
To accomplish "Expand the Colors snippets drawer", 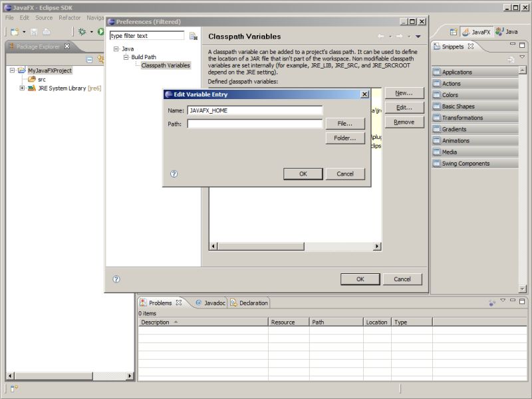I will 475,95.
